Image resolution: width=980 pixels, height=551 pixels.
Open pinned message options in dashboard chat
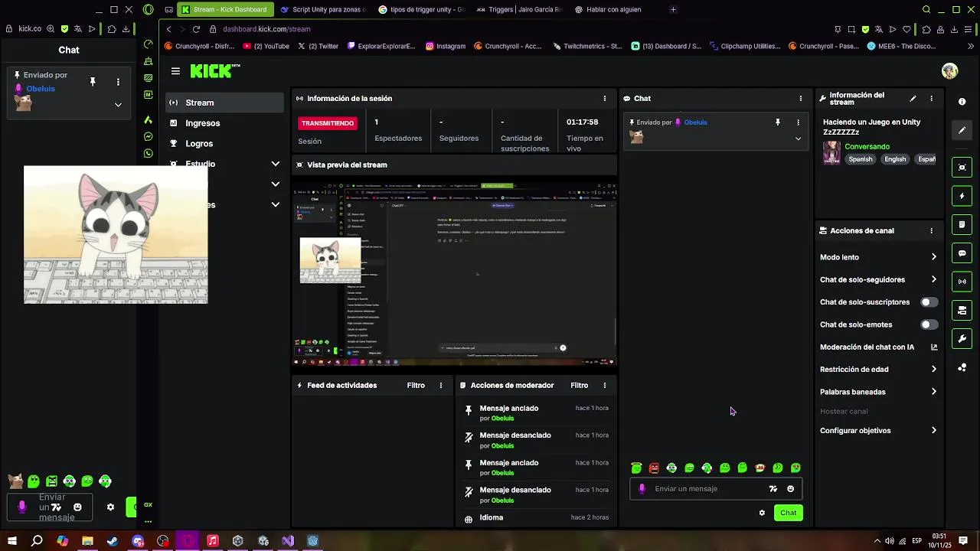[x=798, y=122]
